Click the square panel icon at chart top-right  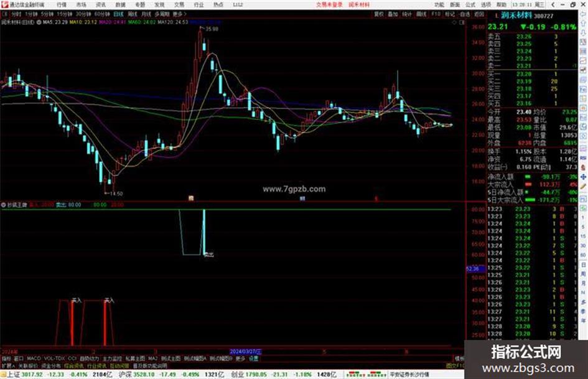462,22
